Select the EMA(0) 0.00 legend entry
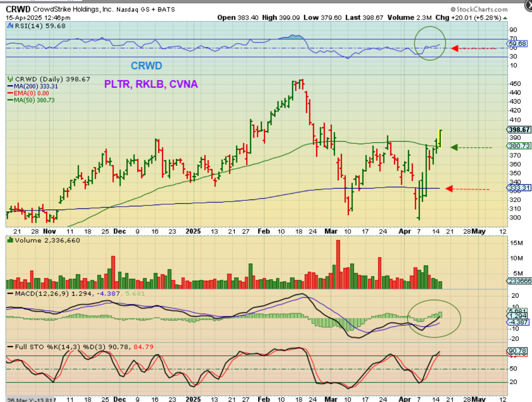The height and width of the screenshot is (402, 532). (29, 93)
